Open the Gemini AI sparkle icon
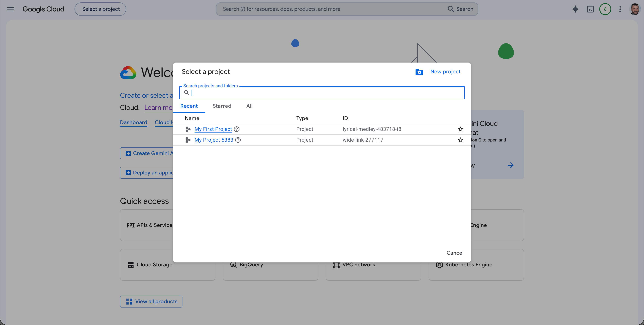The height and width of the screenshot is (325, 644). [x=575, y=9]
